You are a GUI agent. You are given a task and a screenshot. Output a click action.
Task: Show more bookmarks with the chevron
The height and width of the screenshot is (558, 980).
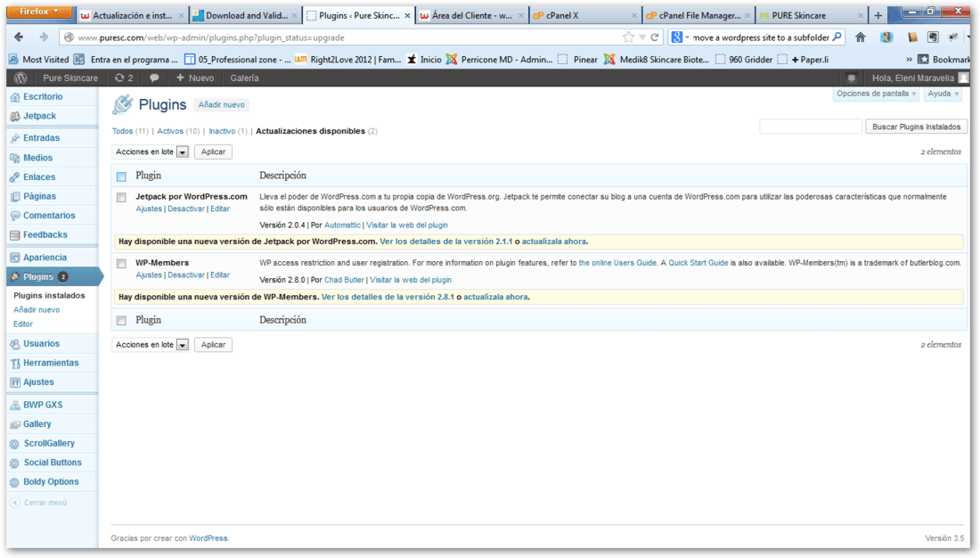[x=909, y=60]
